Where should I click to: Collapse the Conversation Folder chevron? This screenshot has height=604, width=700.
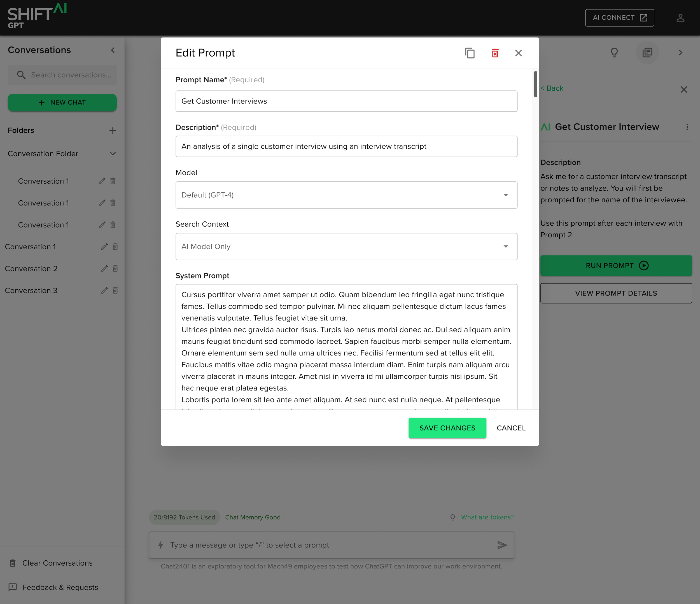click(113, 154)
